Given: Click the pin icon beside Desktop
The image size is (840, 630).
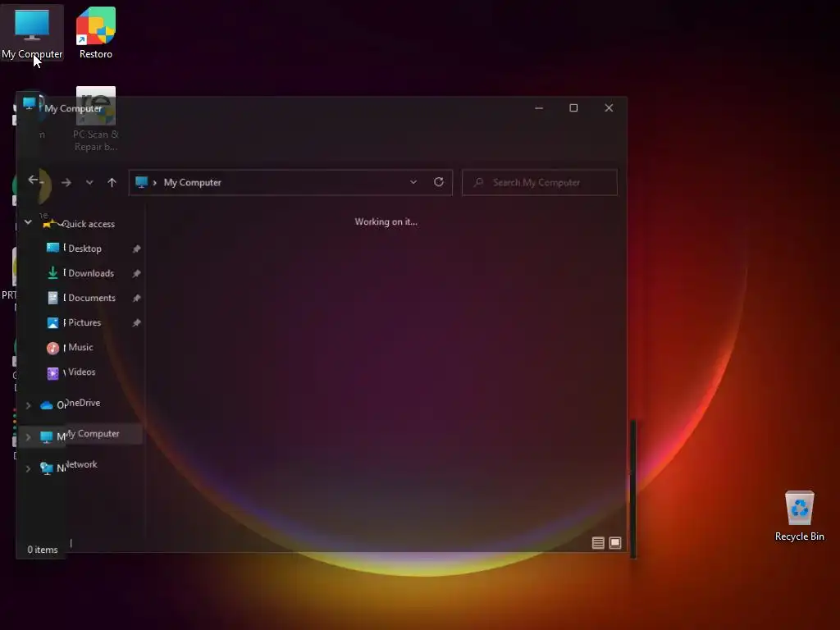Looking at the screenshot, I should pos(137,249).
